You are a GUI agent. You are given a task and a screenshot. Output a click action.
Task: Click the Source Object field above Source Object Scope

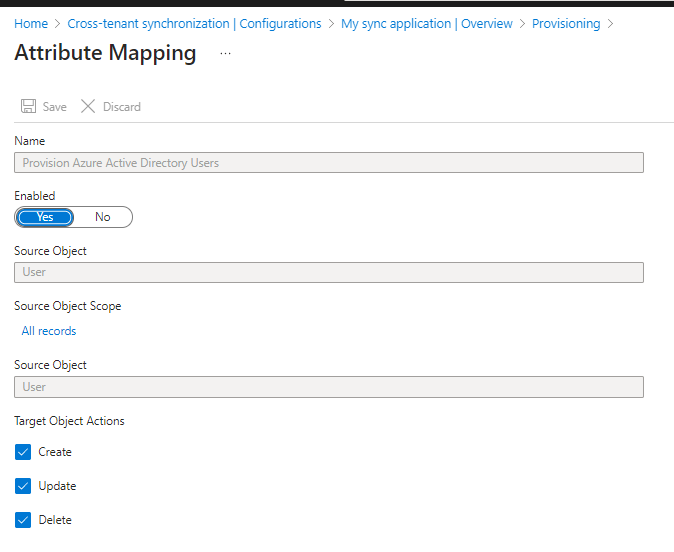[x=329, y=272]
